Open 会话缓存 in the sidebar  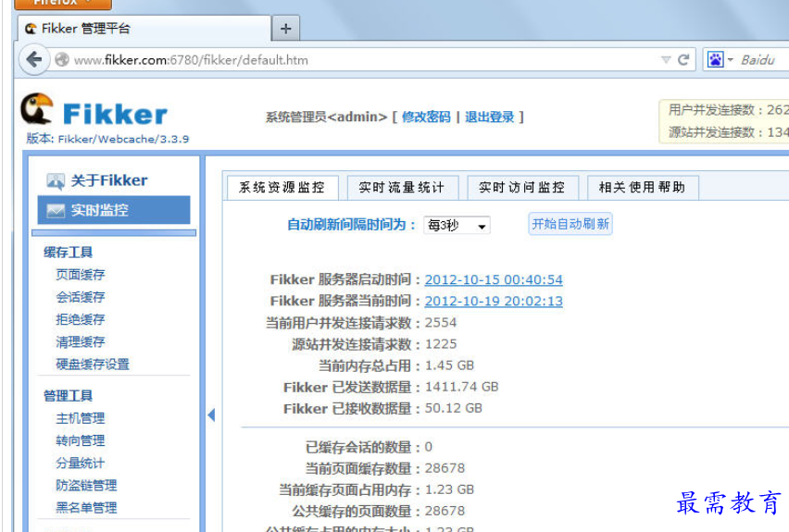click(81, 297)
